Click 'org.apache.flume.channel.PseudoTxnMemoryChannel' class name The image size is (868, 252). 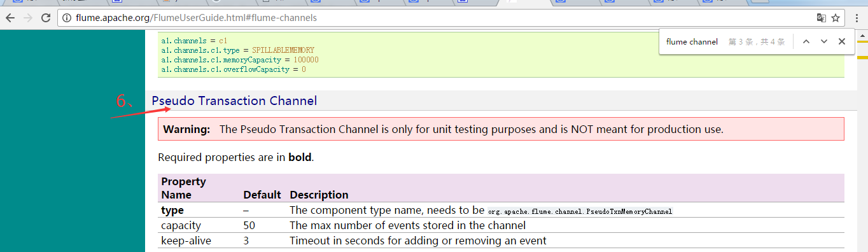tap(580, 211)
